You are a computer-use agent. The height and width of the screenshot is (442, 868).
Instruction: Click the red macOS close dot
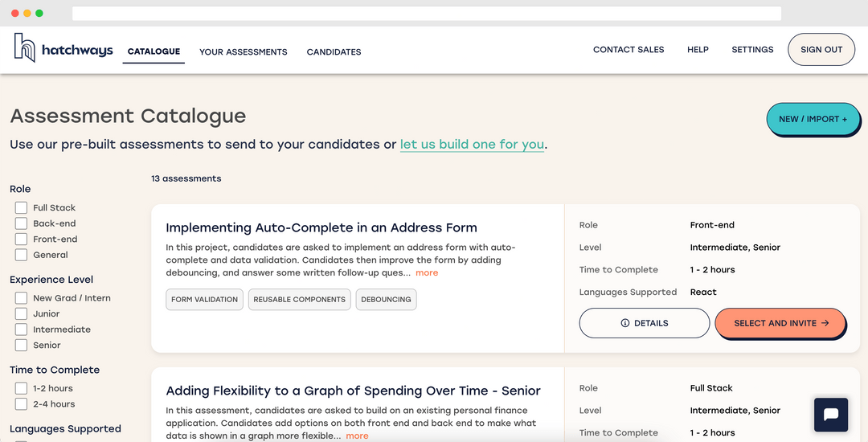(15, 14)
